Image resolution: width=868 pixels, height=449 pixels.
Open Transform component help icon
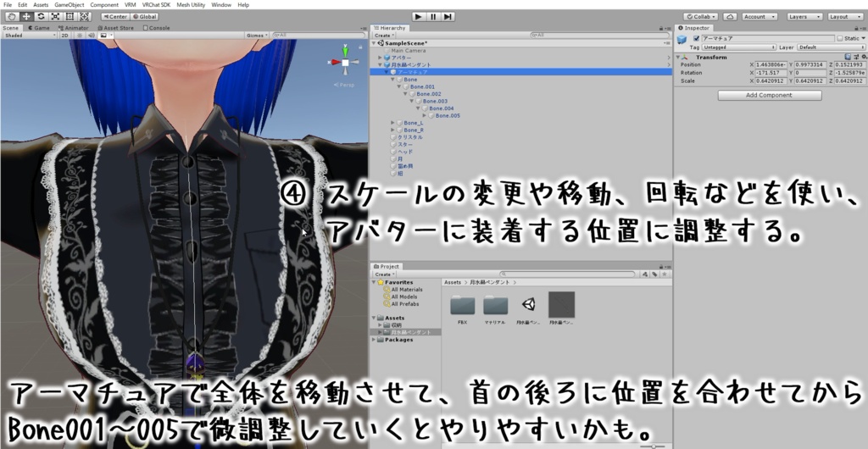848,57
